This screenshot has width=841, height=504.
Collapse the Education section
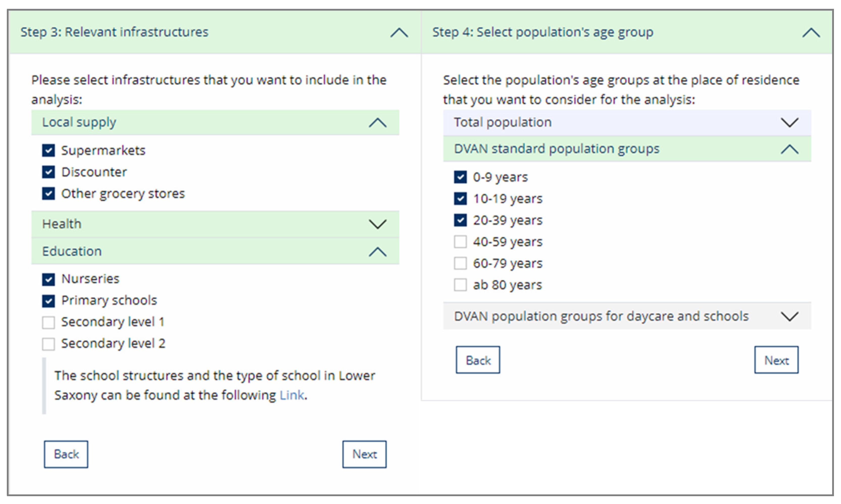pos(378,252)
